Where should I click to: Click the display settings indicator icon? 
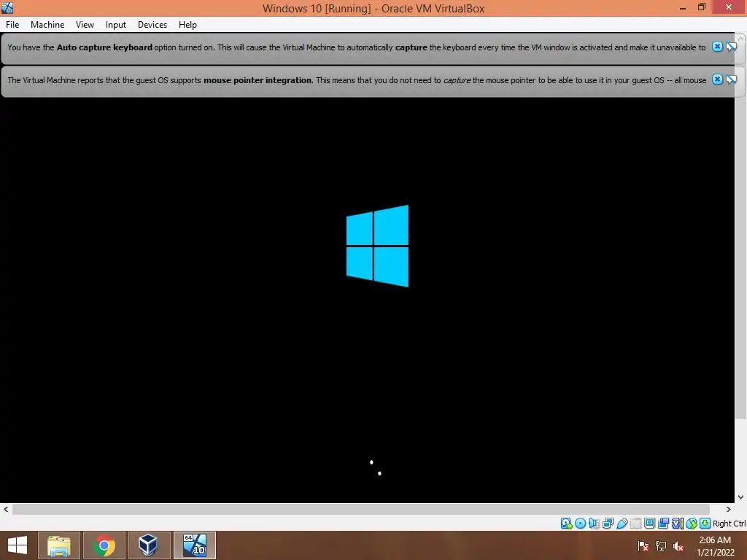tap(649, 524)
